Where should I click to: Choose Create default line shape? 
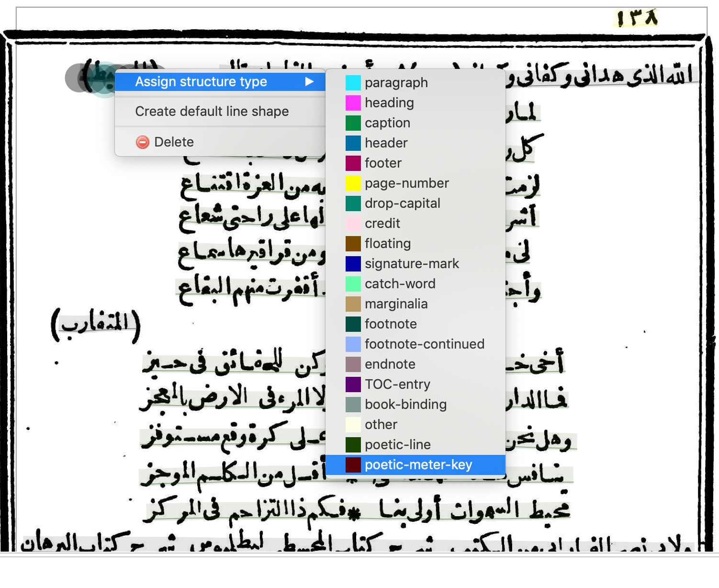[x=220, y=112]
